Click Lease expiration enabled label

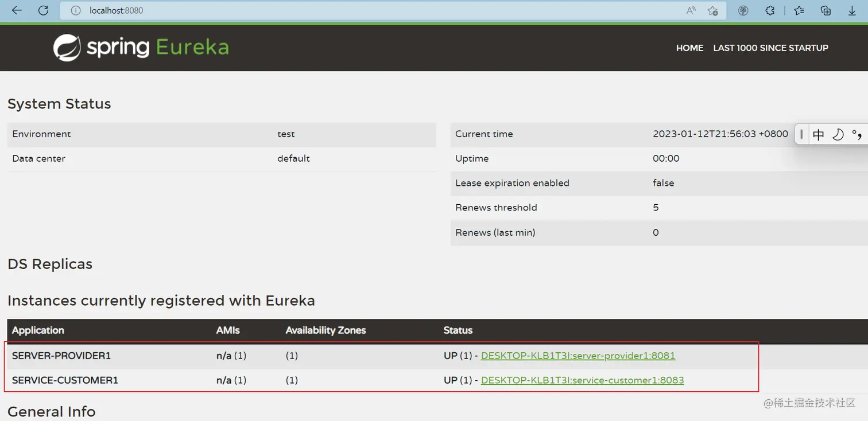point(512,184)
